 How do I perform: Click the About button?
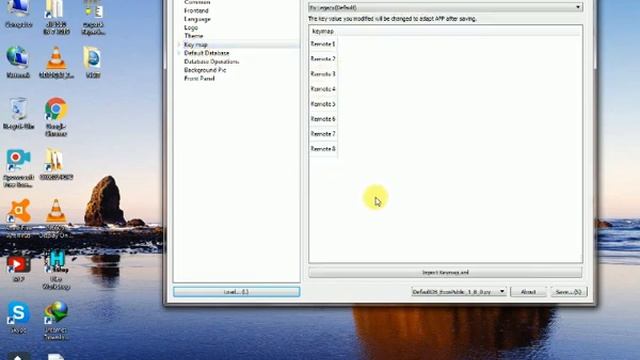coord(528,291)
